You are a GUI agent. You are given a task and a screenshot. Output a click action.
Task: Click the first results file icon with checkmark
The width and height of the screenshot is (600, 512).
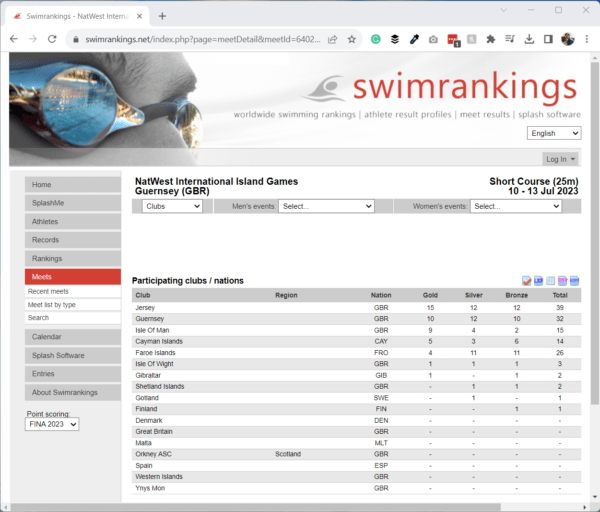click(x=526, y=280)
